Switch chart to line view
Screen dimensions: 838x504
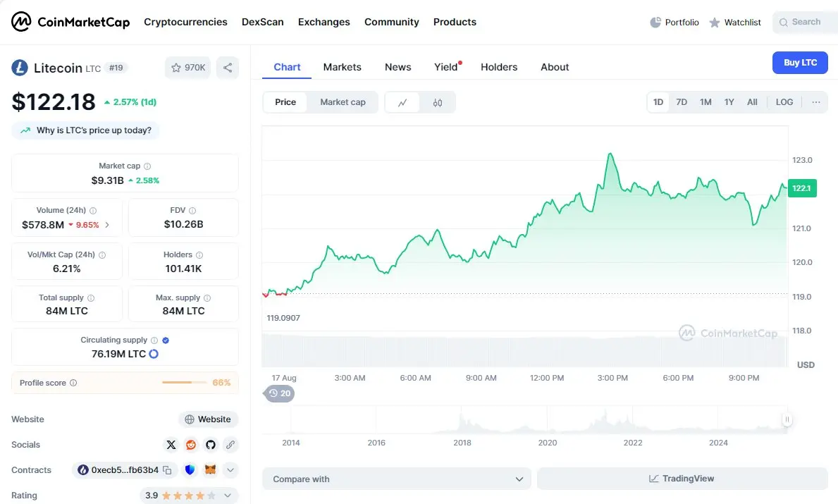[x=402, y=103]
